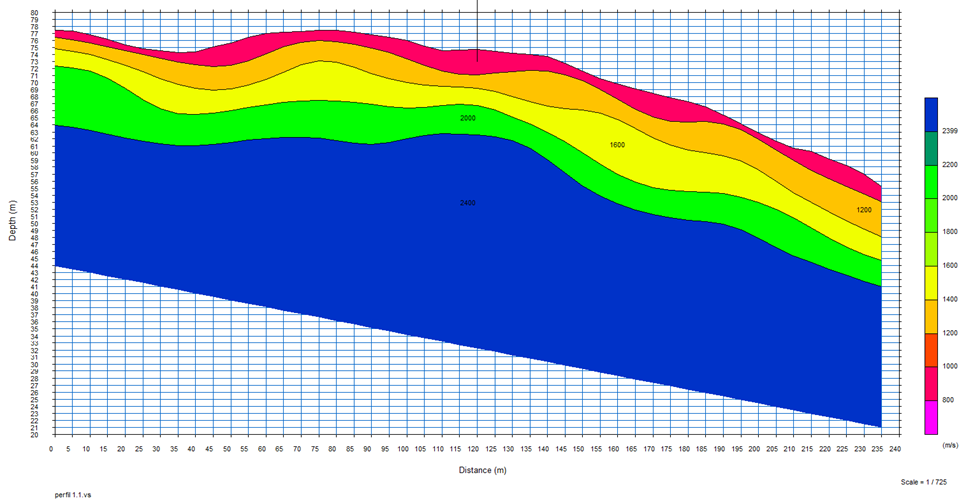Click distance axis tick label 100
966x503 pixels.
pos(403,449)
